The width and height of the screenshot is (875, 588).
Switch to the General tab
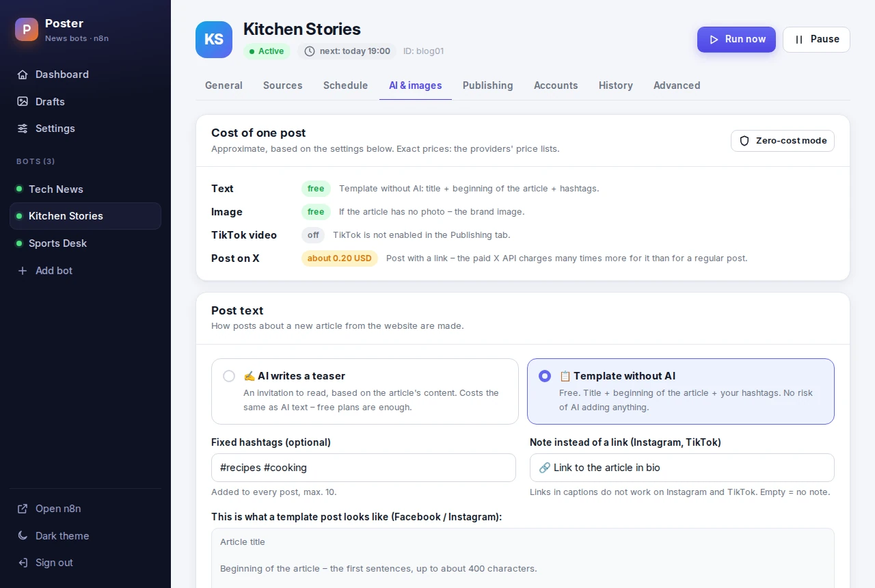(x=224, y=85)
